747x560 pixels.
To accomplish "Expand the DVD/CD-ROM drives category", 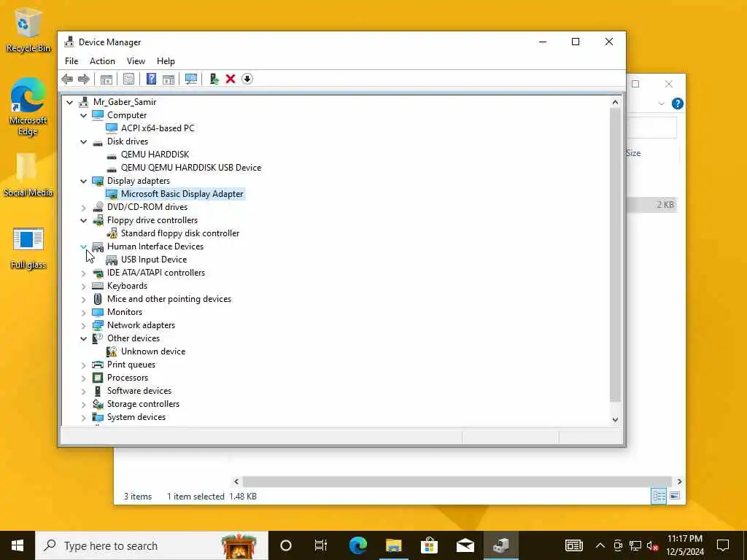I will coord(83,207).
